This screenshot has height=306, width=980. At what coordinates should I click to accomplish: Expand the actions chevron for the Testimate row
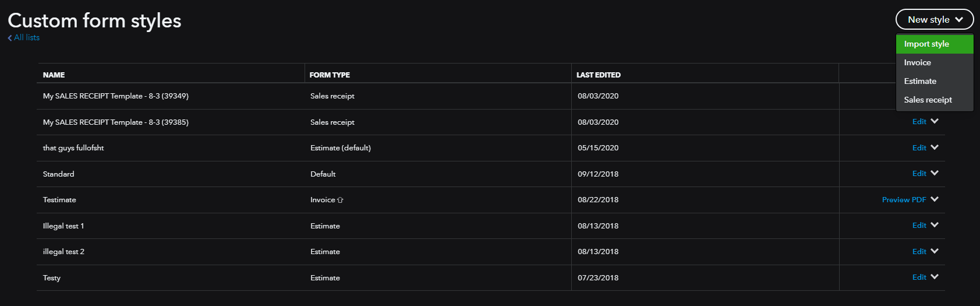click(x=935, y=199)
